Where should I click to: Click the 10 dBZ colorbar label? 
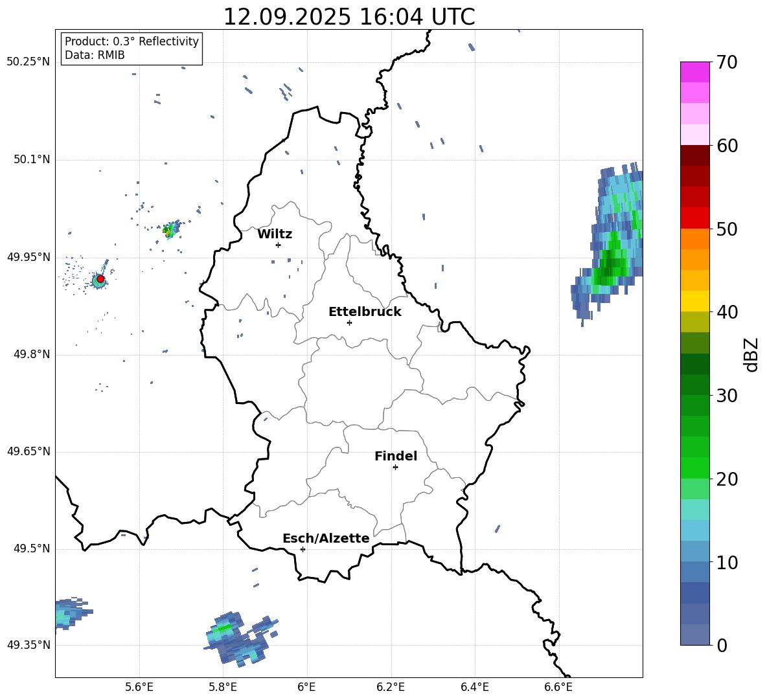click(x=727, y=562)
